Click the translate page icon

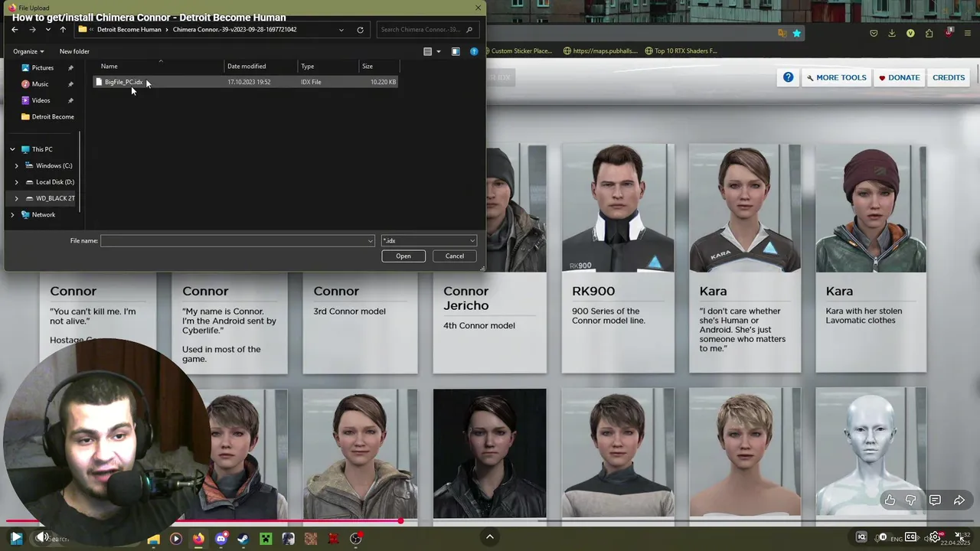pos(782,33)
